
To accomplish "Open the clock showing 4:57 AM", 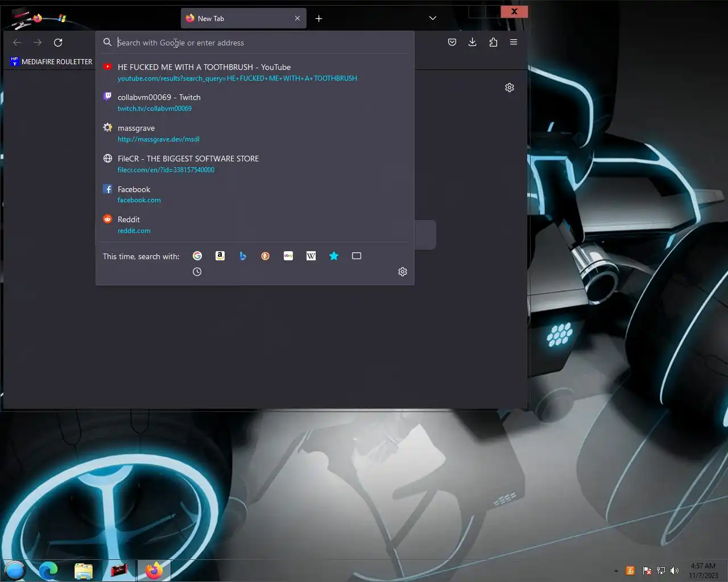I will point(703,571).
